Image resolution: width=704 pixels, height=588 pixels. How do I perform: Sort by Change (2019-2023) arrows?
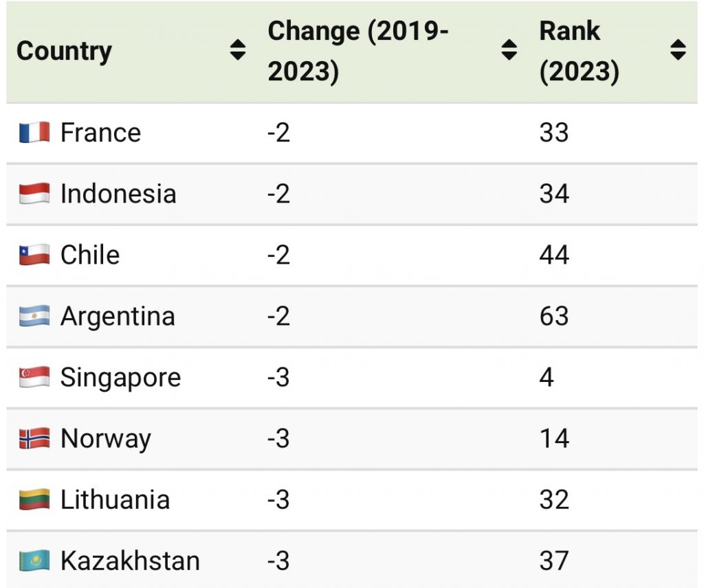(509, 50)
